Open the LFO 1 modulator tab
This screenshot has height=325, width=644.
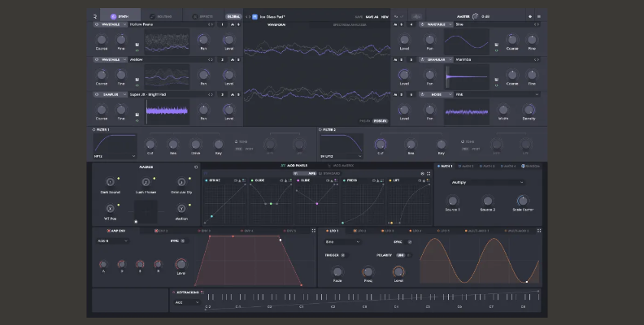point(332,231)
